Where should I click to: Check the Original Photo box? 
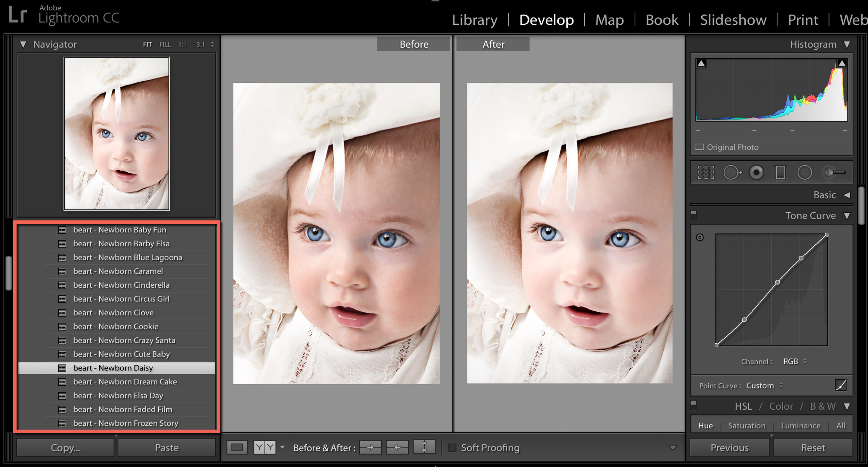[699, 147]
